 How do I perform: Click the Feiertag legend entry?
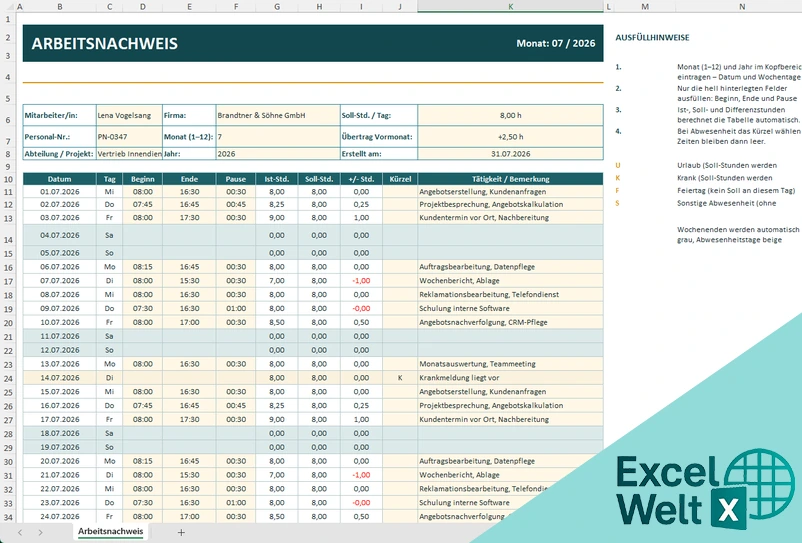pyautogui.click(x=736, y=191)
